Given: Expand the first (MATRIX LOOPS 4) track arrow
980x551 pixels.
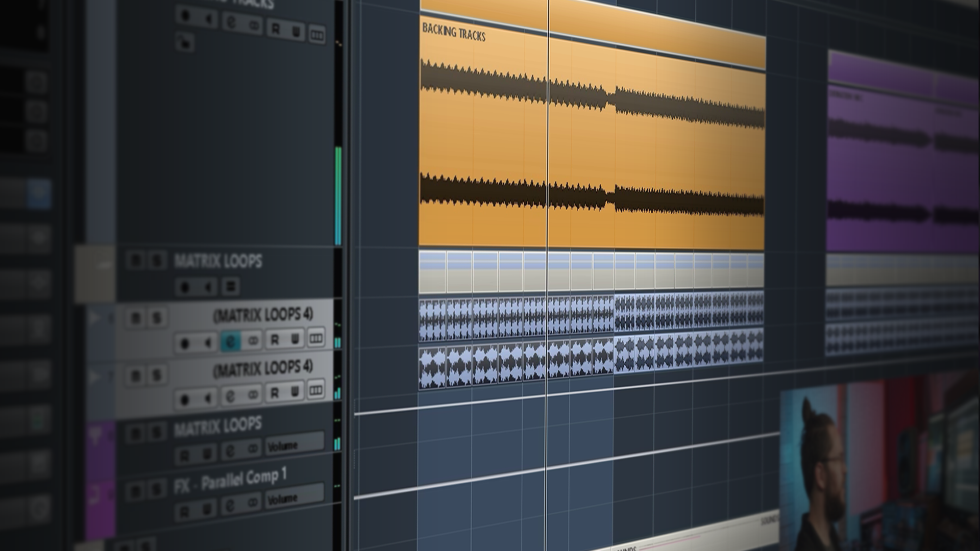Looking at the screenshot, I should pyautogui.click(x=94, y=318).
